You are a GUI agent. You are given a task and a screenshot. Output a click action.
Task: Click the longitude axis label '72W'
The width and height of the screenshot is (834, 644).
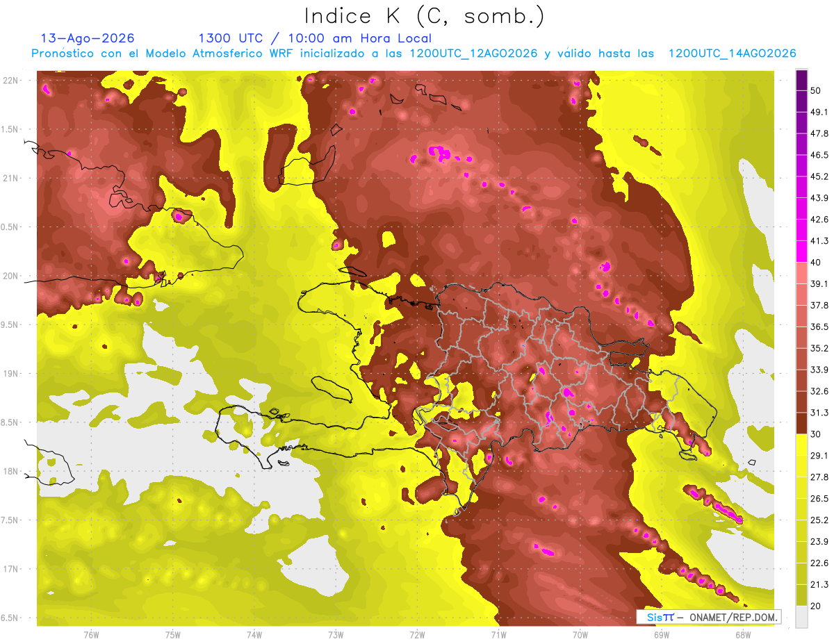click(x=417, y=635)
